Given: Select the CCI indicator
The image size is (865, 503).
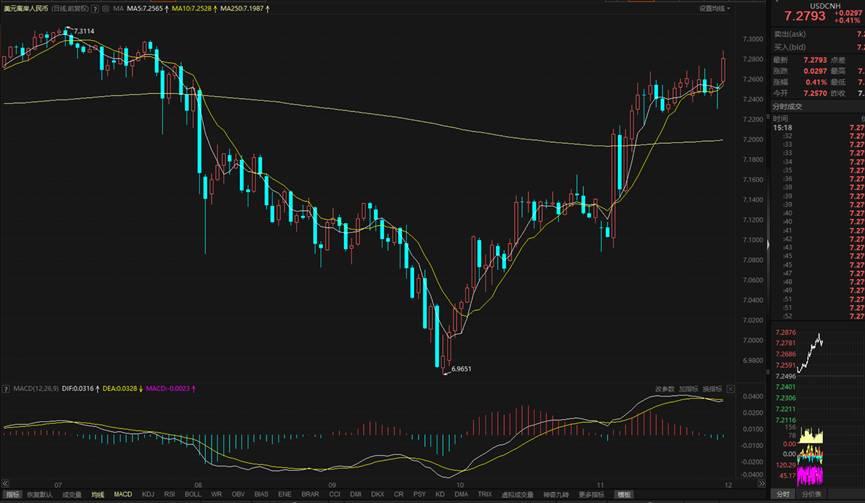Looking at the screenshot, I should [334, 494].
